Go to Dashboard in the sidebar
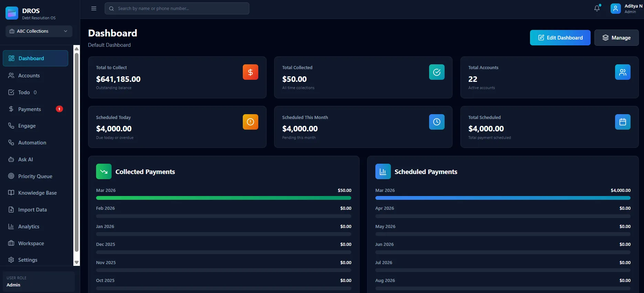644x293 pixels. pyautogui.click(x=35, y=58)
